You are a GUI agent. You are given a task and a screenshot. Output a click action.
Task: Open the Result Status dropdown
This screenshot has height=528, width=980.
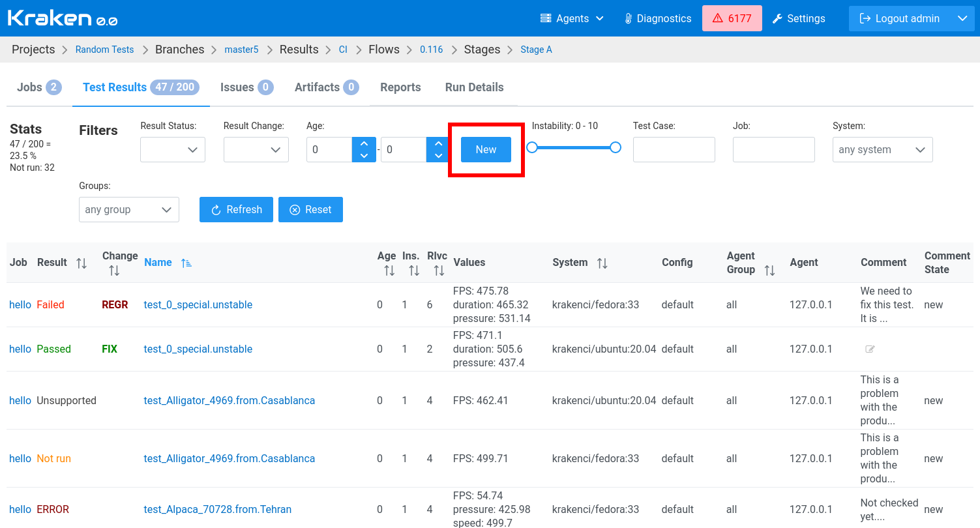[x=173, y=149]
